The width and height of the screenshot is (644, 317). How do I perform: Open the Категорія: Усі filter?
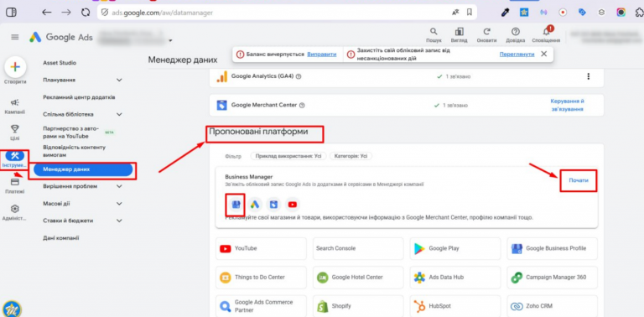coord(351,157)
